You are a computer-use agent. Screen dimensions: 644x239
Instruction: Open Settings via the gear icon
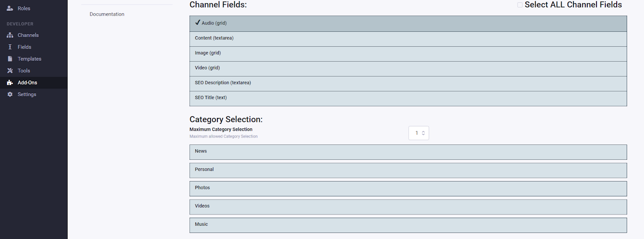click(10, 94)
